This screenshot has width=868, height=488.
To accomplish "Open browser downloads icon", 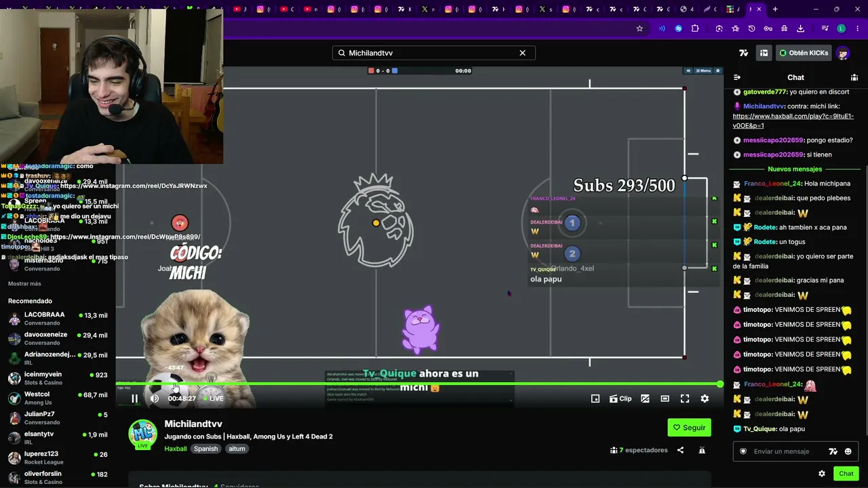I will (x=801, y=28).
